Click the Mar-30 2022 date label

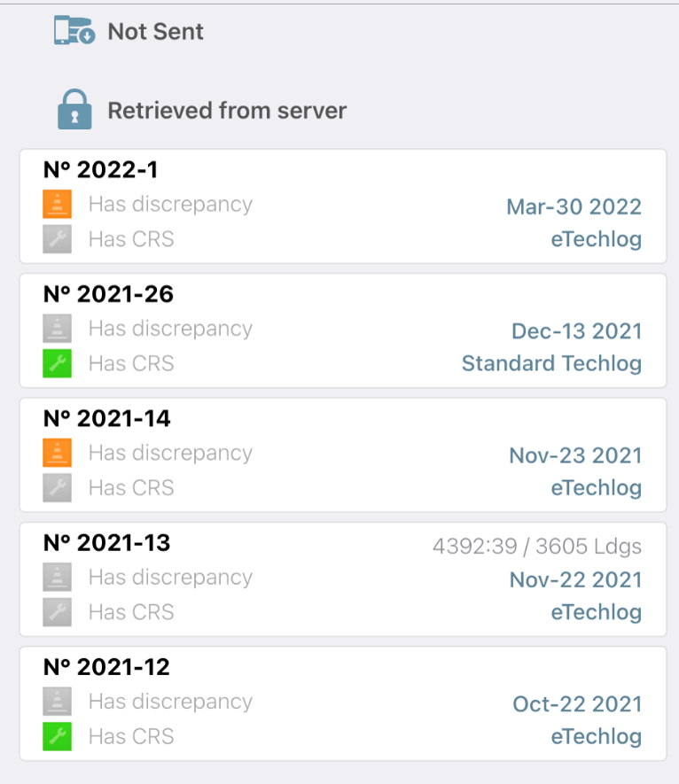pyautogui.click(x=574, y=207)
